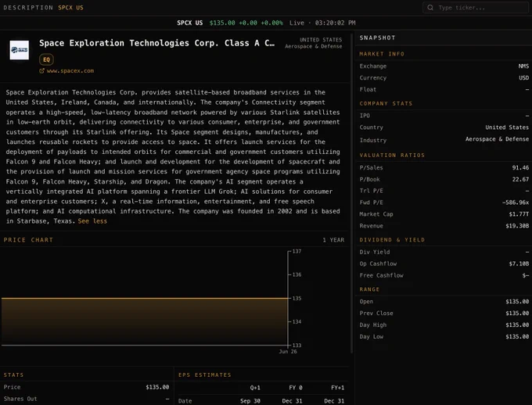532x405 pixels.
Task: Click the external link icon beside spacex.com
Action: point(41,71)
